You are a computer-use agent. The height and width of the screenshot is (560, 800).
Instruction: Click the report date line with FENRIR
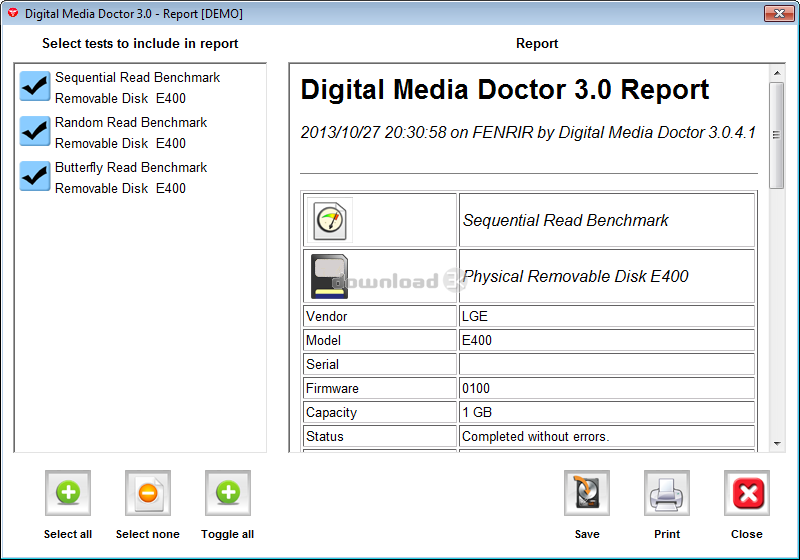528,133
